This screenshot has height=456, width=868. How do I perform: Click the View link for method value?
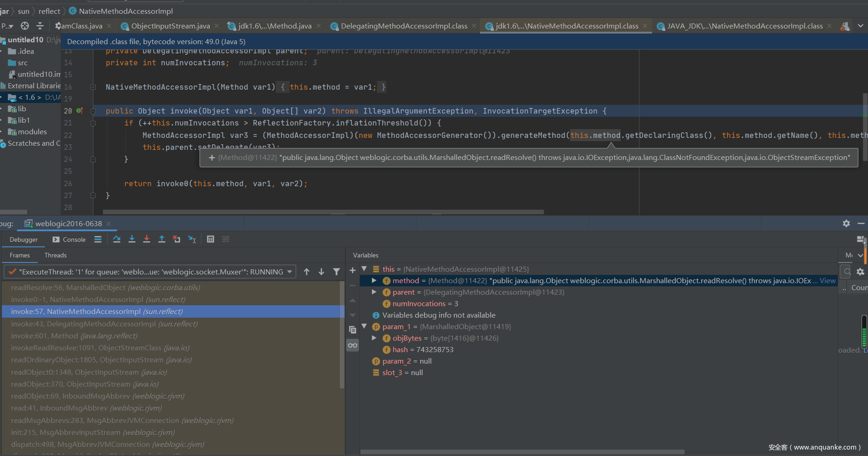pyautogui.click(x=828, y=280)
